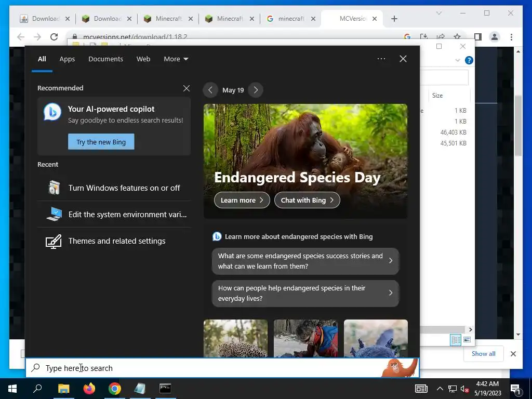Click the orangutan icon in search box
The height and width of the screenshot is (399, 532).
(400, 368)
